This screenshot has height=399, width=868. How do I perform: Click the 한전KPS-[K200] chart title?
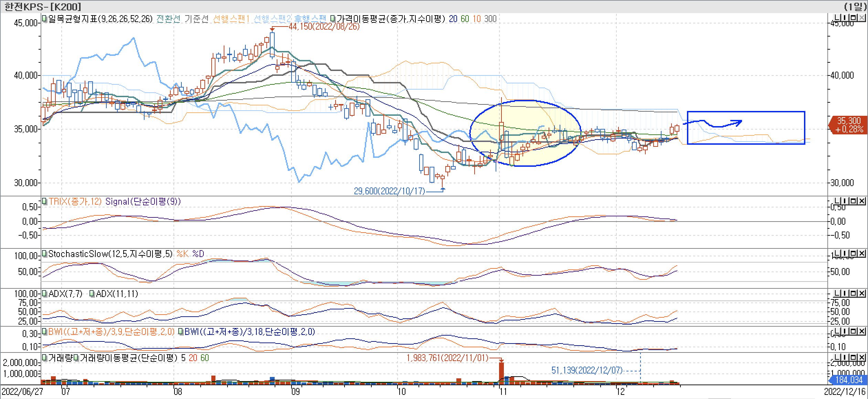click(43, 6)
